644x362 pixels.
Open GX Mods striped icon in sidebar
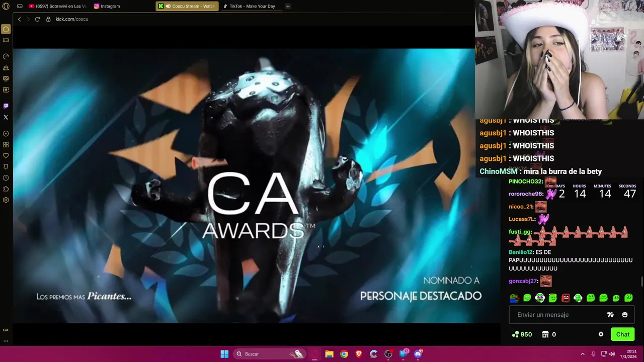(x=6, y=78)
